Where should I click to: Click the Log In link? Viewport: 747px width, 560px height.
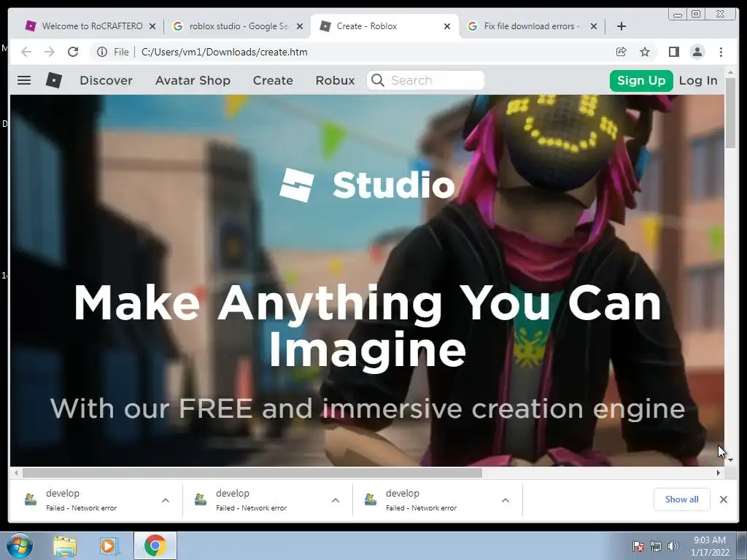pos(698,80)
